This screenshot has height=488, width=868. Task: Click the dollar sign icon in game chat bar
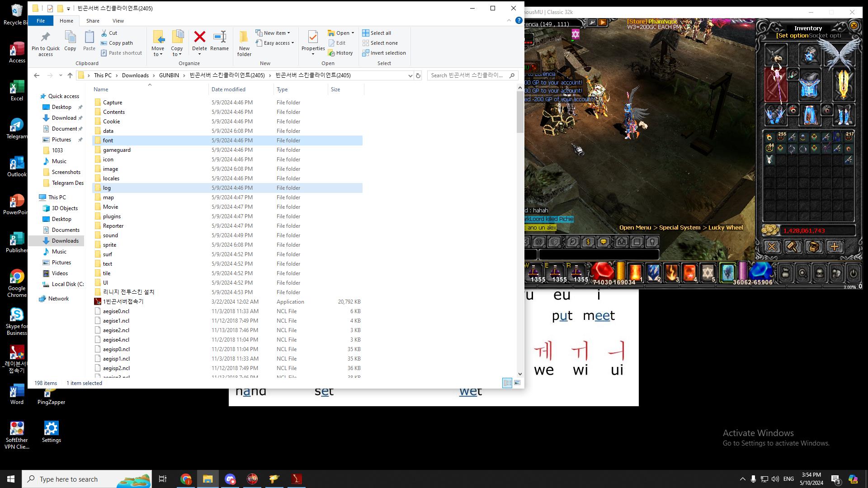588,242
